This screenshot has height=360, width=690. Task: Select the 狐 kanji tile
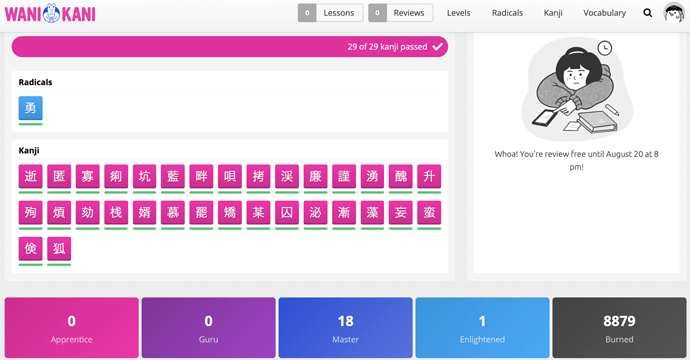pyautogui.click(x=59, y=249)
